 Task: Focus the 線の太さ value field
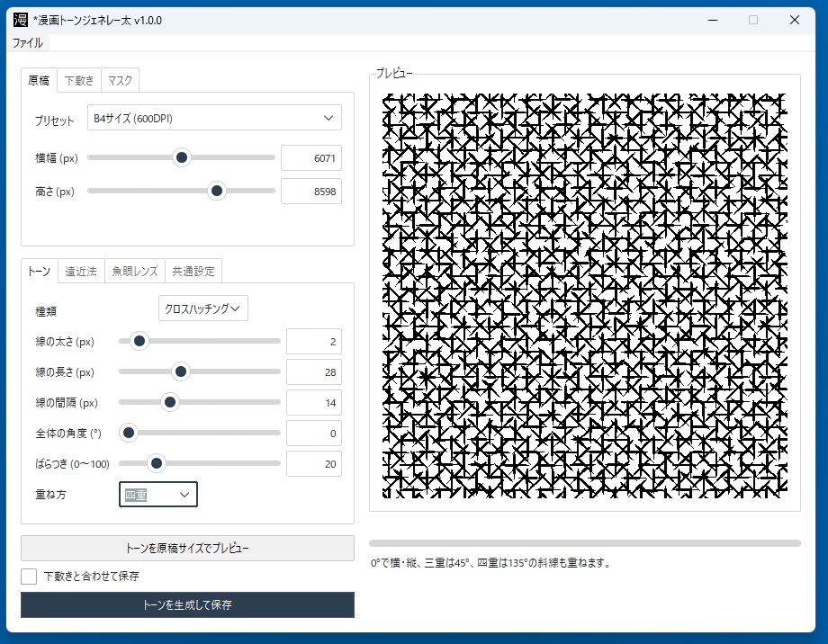click(314, 342)
